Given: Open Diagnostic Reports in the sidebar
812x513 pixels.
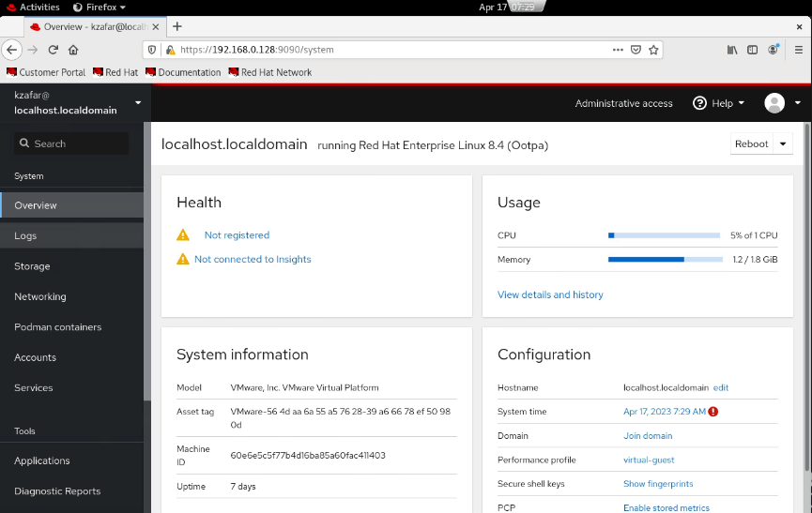Looking at the screenshot, I should pos(71,491).
